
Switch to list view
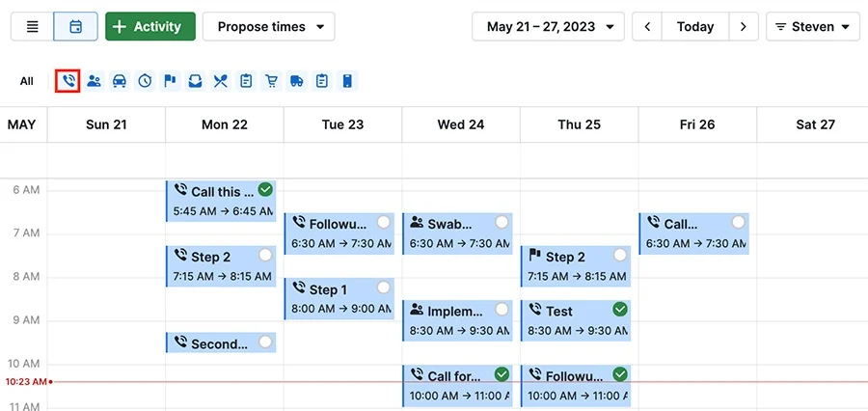[32, 27]
